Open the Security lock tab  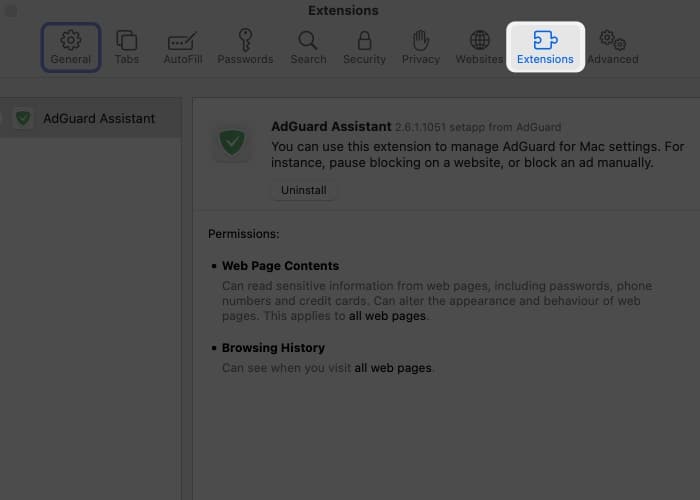364,47
